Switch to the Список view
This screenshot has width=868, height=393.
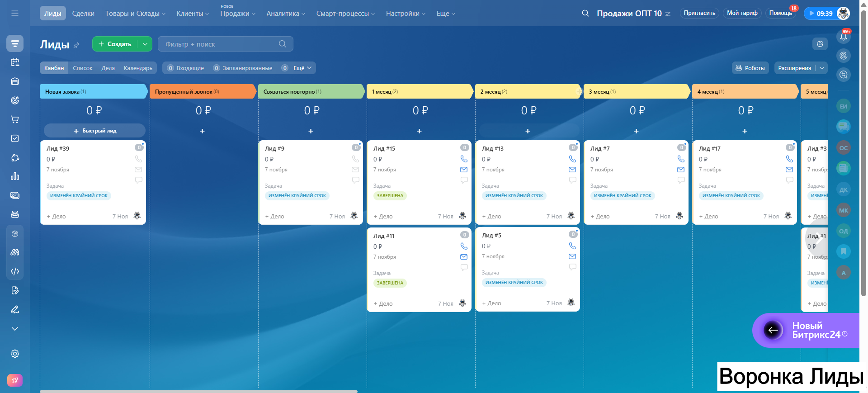click(x=83, y=68)
